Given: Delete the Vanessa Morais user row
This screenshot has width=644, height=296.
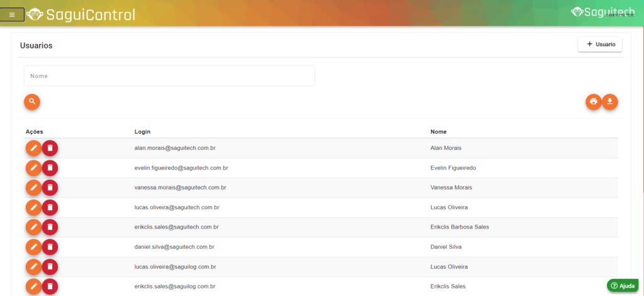Looking at the screenshot, I should click(x=50, y=188).
